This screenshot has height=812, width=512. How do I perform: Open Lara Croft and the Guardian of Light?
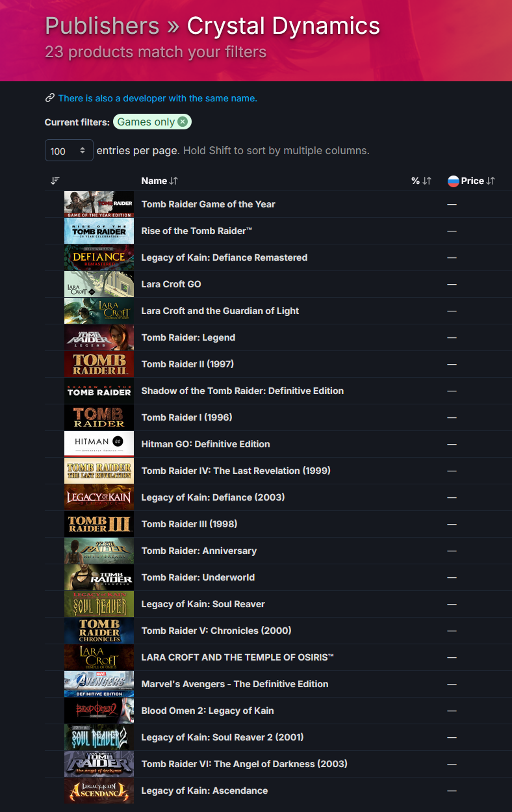(x=220, y=311)
